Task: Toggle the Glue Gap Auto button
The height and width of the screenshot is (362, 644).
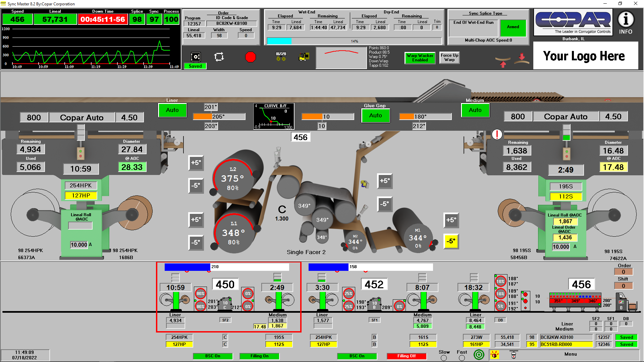Action: (375, 116)
